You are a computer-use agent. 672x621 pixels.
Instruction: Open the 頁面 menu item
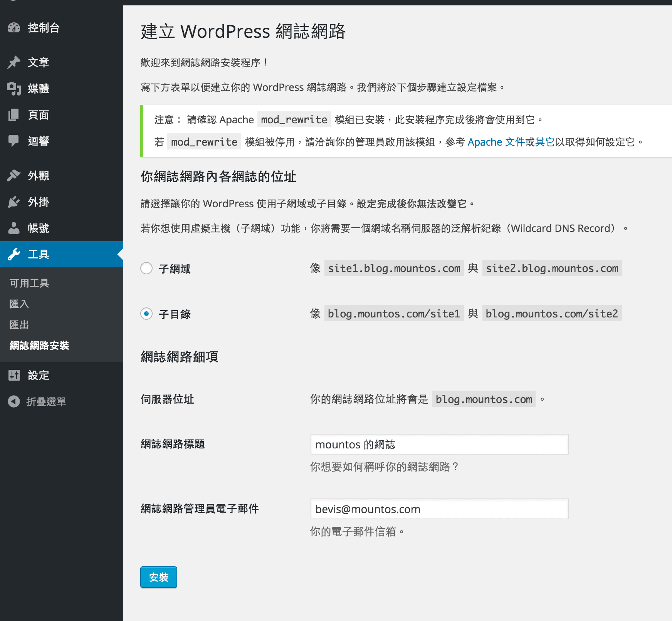[62, 115]
